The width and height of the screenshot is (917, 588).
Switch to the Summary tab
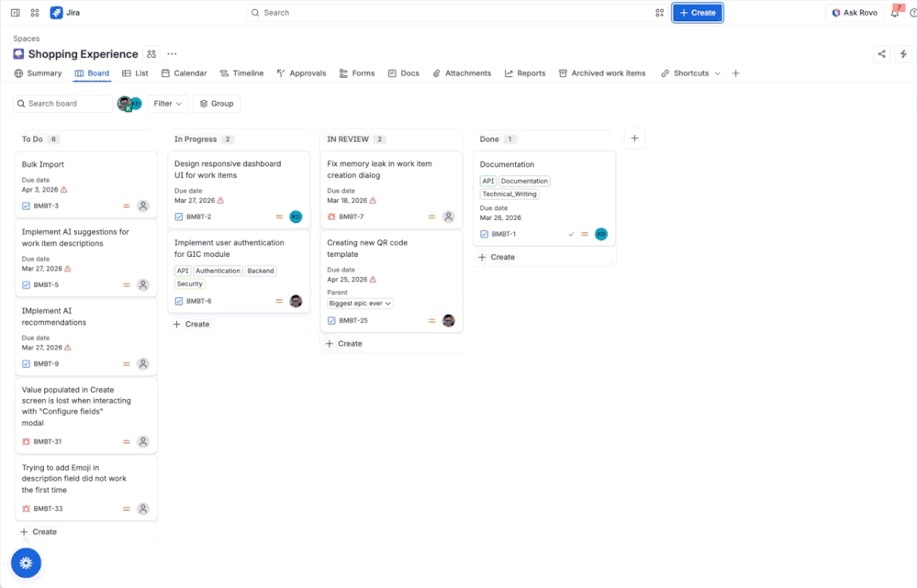[x=38, y=73]
